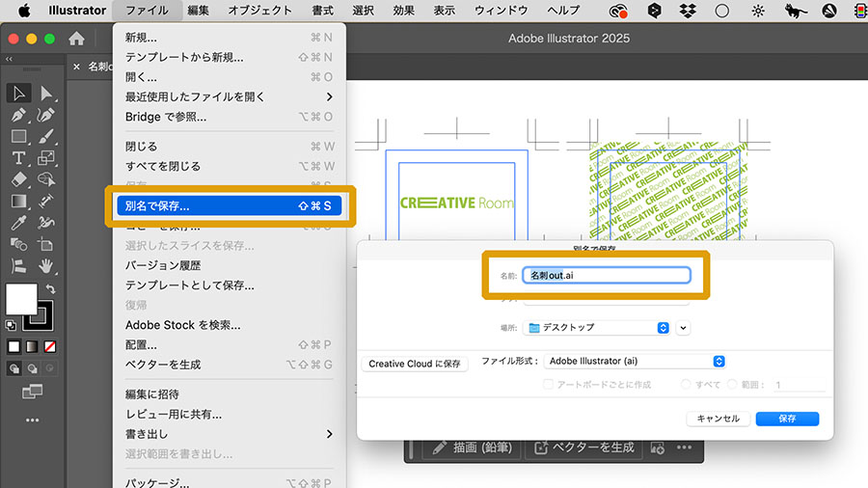Collapse the toolbar with the double-arrow
This screenshot has width=868, height=488.
[x=9, y=59]
